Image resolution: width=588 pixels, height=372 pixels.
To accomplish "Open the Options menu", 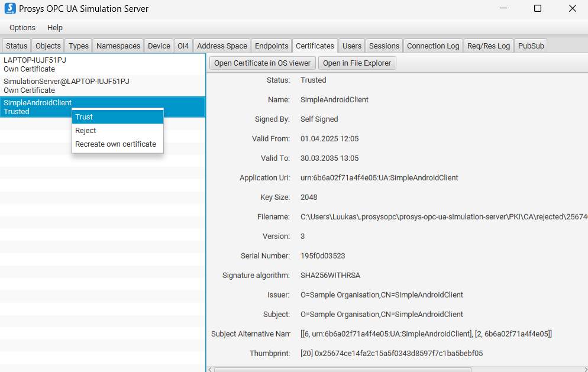I will [22, 28].
